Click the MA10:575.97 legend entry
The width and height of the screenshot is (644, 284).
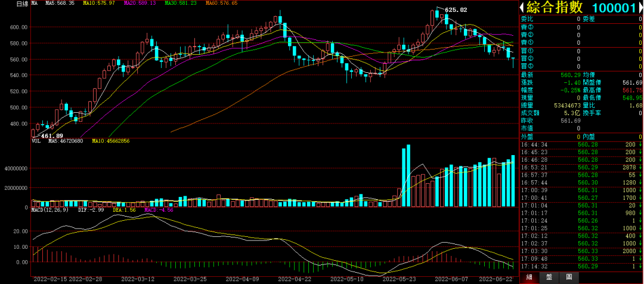coord(98,4)
